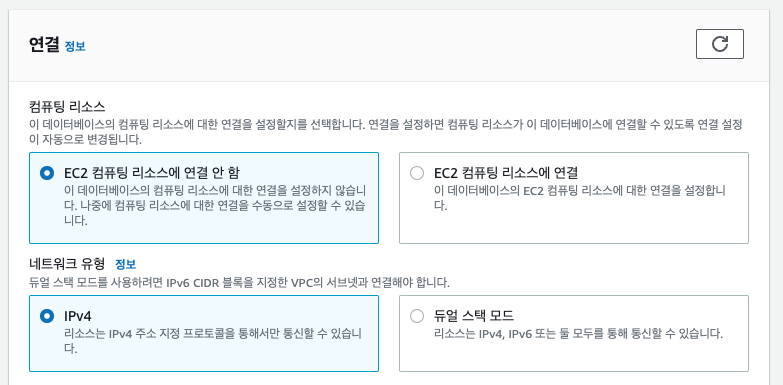Click the description of the 연결 안 함 card
This screenshot has height=385, width=783.
point(216,206)
